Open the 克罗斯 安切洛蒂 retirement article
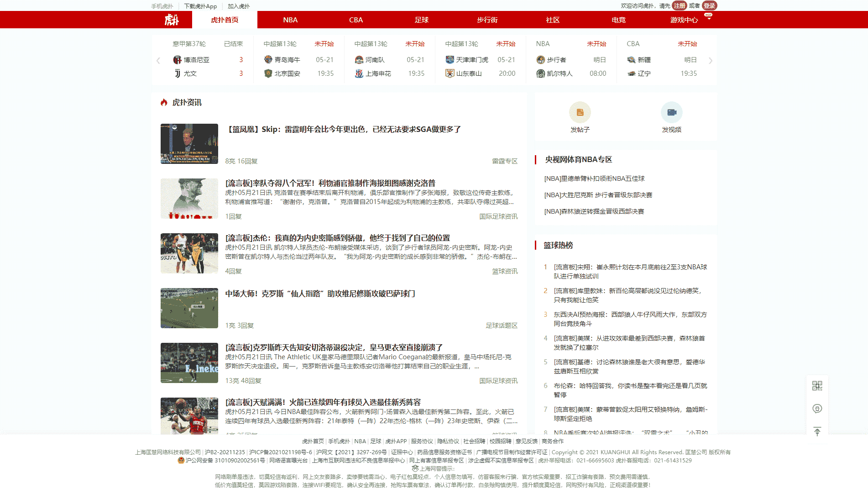Screen dimensions: 868x493 [x=334, y=347]
